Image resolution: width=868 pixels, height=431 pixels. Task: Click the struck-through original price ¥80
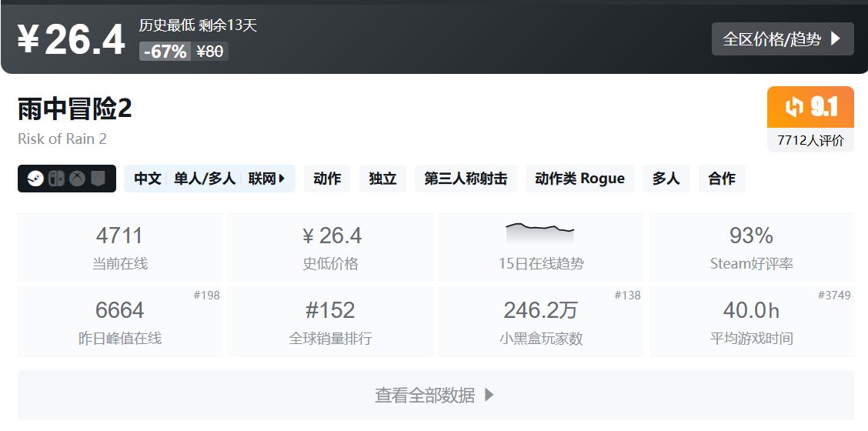point(210,52)
